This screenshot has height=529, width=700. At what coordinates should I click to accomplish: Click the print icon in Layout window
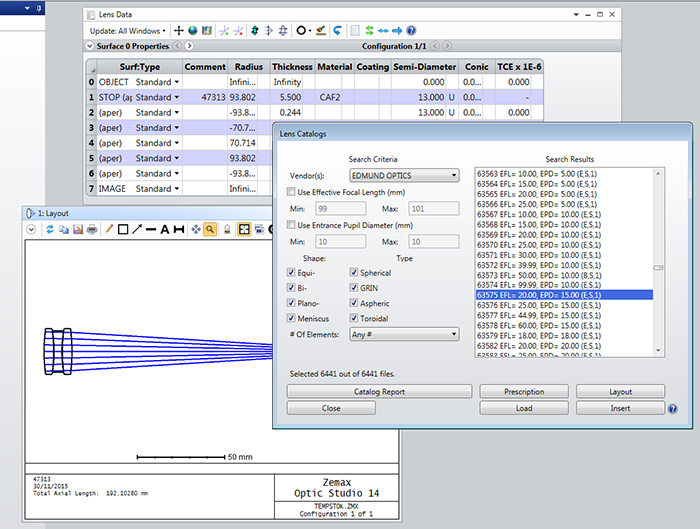click(x=92, y=229)
